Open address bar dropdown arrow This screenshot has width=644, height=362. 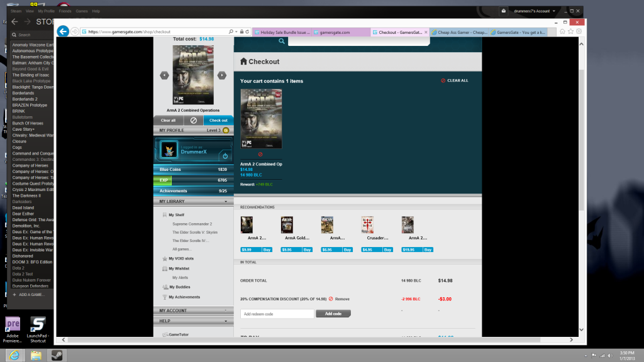[236, 31]
